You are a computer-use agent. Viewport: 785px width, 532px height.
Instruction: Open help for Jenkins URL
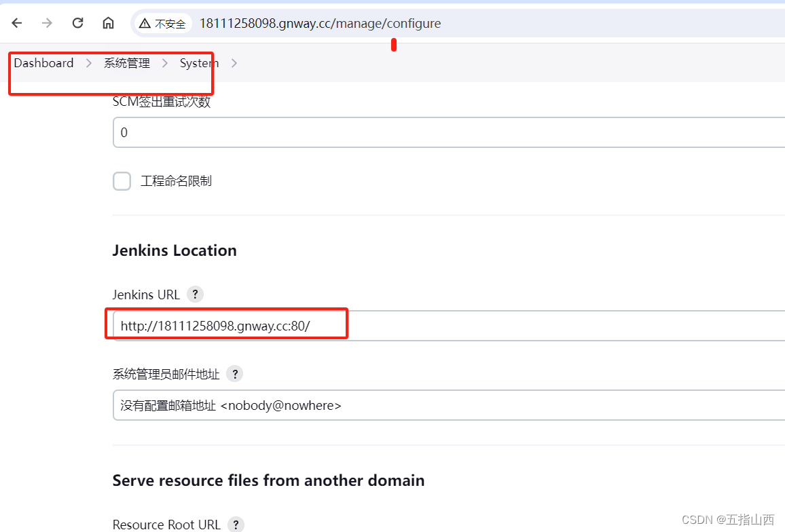click(x=196, y=294)
